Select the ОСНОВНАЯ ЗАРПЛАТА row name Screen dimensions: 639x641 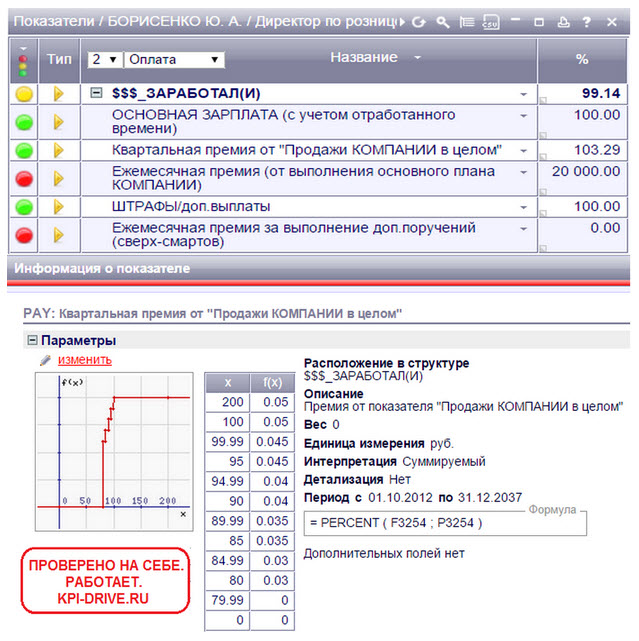click(x=283, y=121)
